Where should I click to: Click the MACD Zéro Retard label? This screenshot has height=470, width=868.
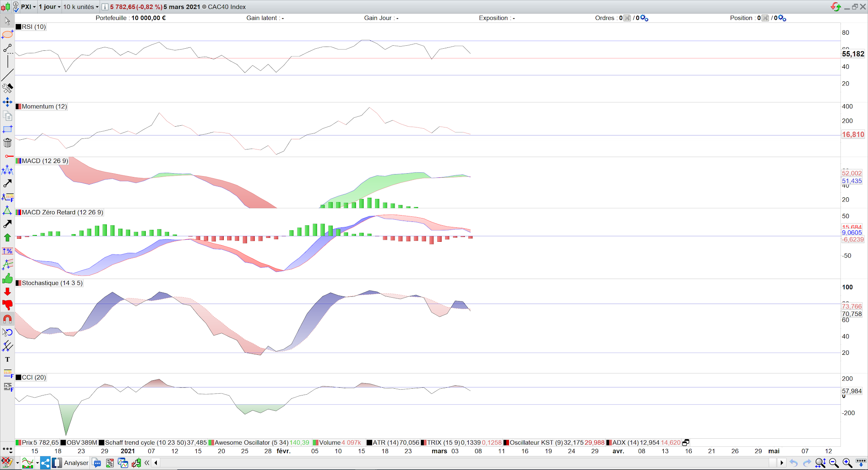pyautogui.click(x=62, y=212)
